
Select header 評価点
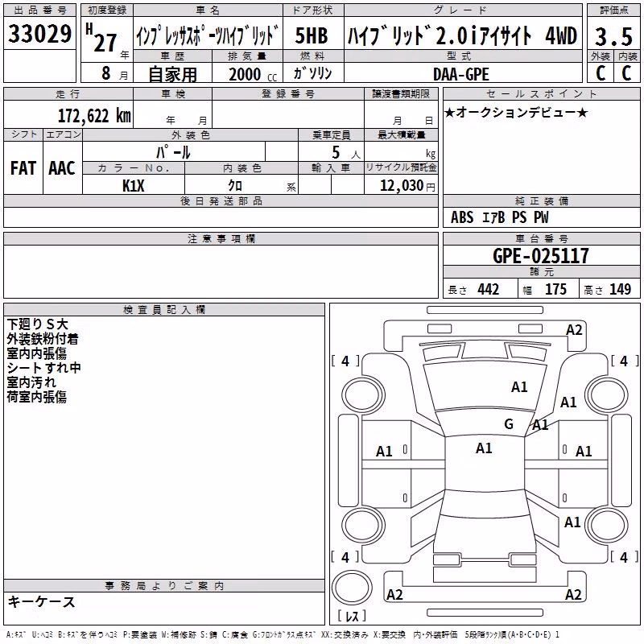click(x=614, y=10)
